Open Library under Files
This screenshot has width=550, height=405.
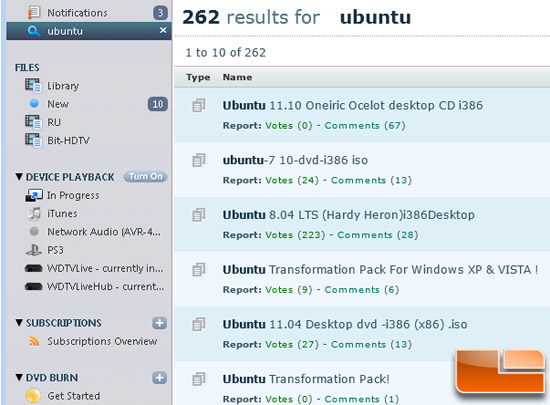pos(63,86)
